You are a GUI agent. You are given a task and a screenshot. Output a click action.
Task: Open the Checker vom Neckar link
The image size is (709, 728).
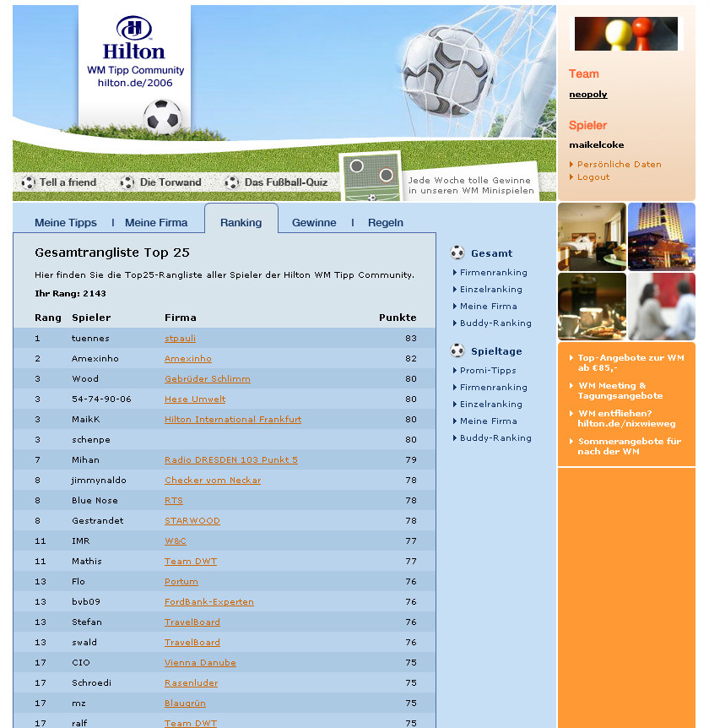[x=213, y=480]
